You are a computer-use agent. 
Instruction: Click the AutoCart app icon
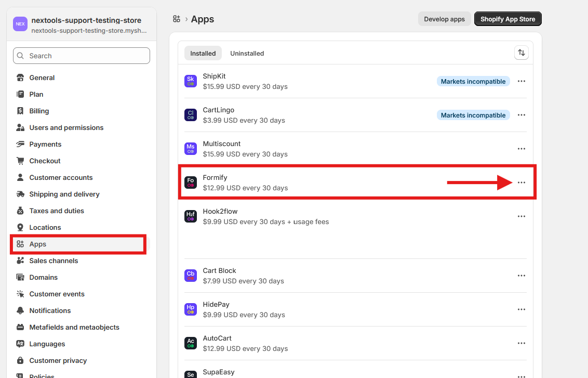191,343
